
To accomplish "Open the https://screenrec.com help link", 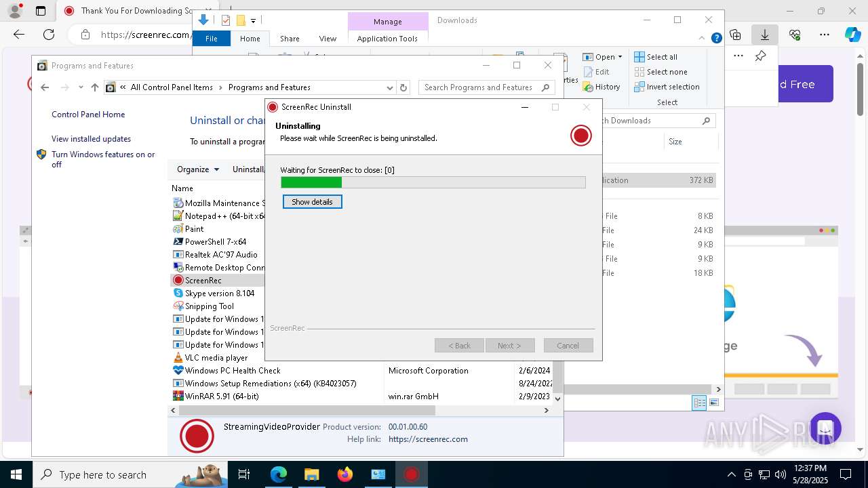I will [x=428, y=439].
